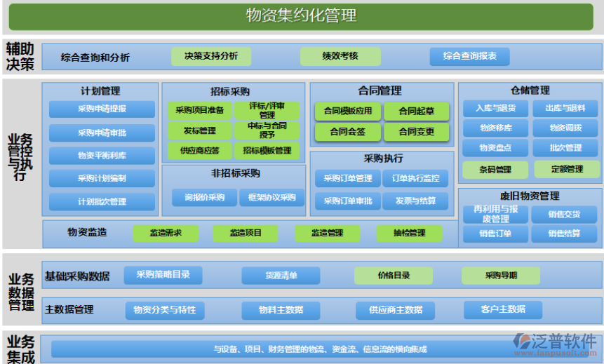Open 抽检管理
The width and height of the screenshot is (604, 364).
(x=409, y=234)
